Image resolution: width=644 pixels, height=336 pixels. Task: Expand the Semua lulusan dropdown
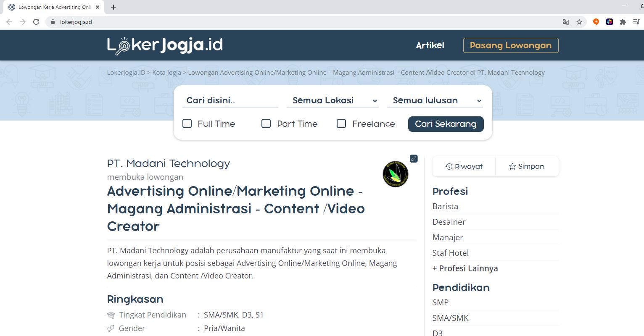coord(435,100)
